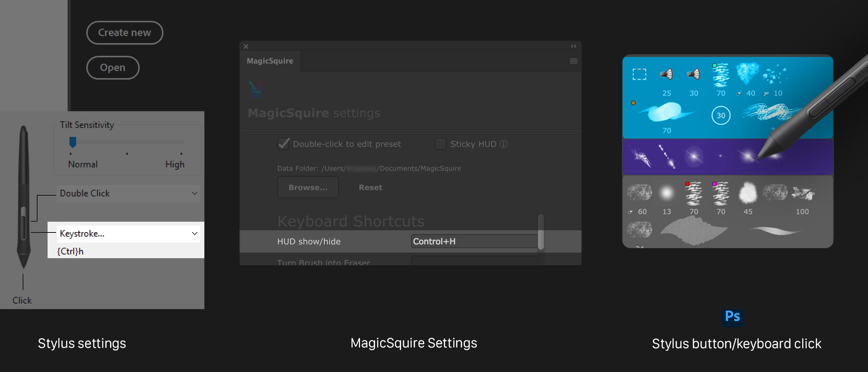Collapse the panel with the double-arrow icon
Viewport: 868px width, 372px height.
coord(574,46)
